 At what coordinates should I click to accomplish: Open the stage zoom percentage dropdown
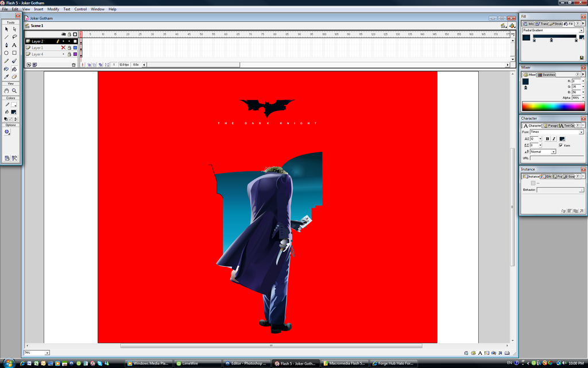[x=47, y=352]
